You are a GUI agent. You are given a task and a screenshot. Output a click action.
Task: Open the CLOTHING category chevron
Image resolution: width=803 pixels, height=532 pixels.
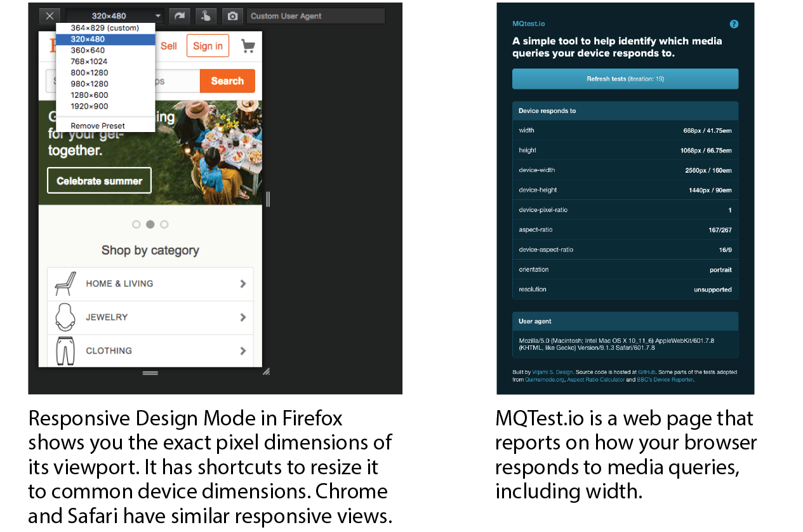pos(242,351)
